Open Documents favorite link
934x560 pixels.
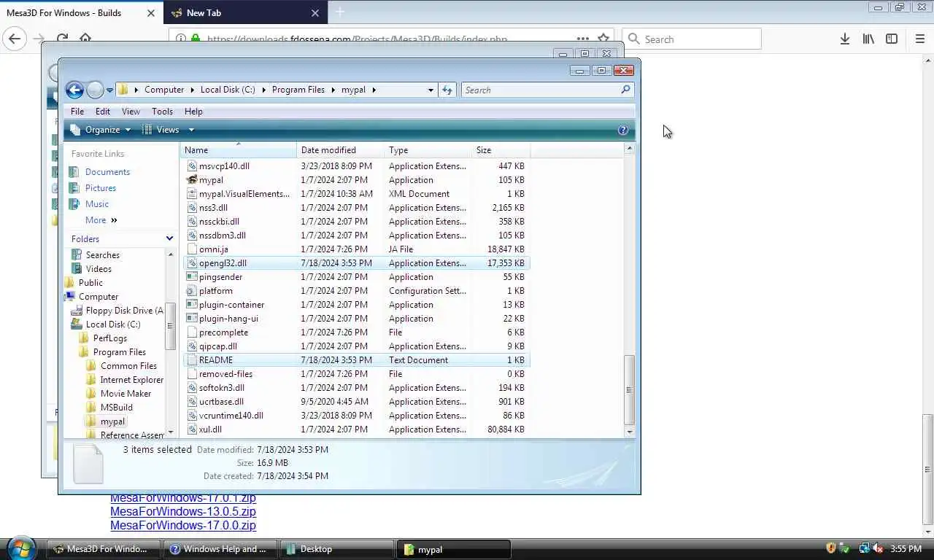coord(107,172)
